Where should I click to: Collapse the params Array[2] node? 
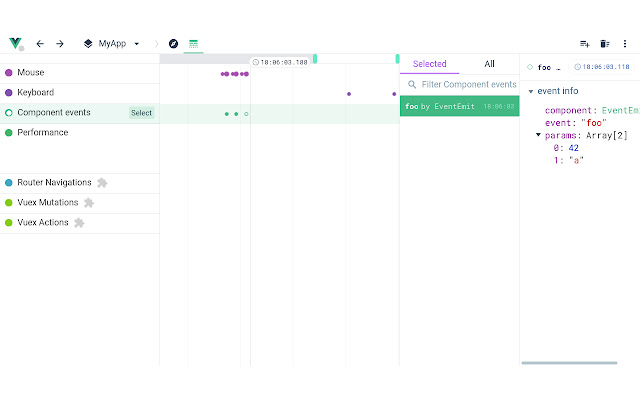(x=538, y=135)
